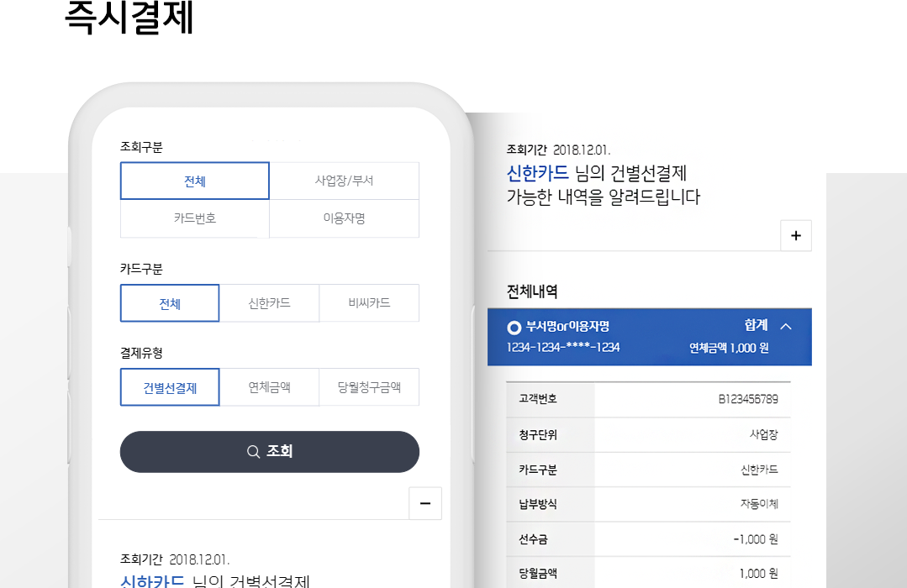Select 신한카드 card type option

269,303
